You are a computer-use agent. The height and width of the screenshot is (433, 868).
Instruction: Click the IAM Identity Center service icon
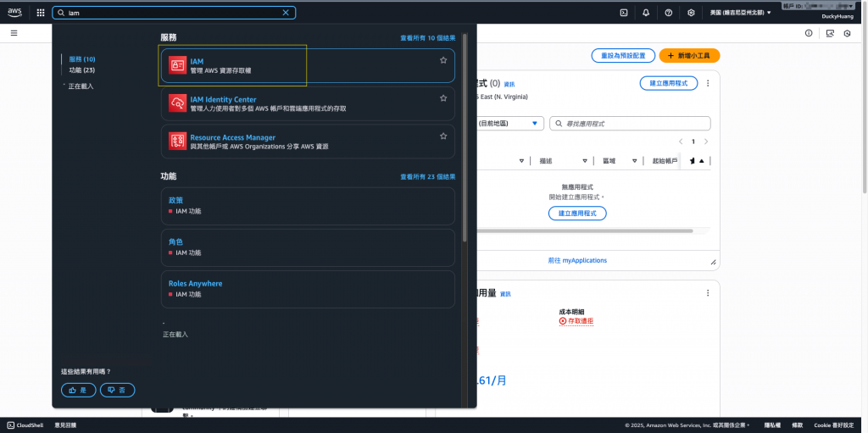(x=177, y=103)
